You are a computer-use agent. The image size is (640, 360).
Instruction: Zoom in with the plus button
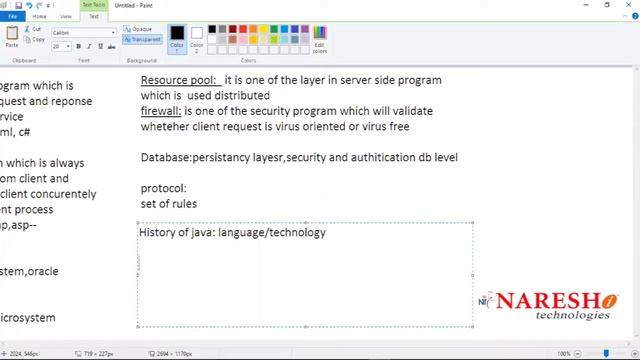coord(635,354)
